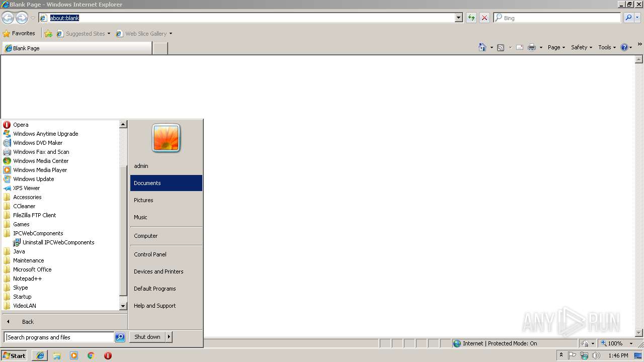Expand the recent pages dropdown arrow

coord(33,18)
